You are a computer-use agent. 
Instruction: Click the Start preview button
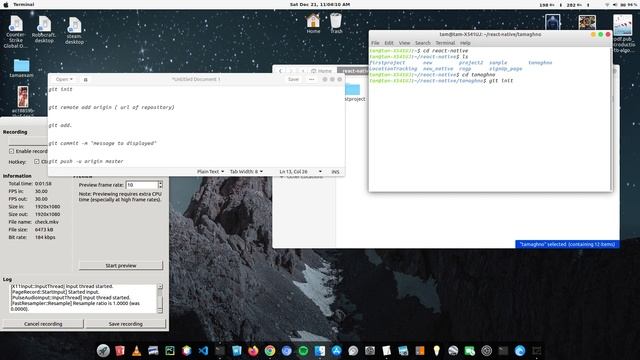[121, 266]
